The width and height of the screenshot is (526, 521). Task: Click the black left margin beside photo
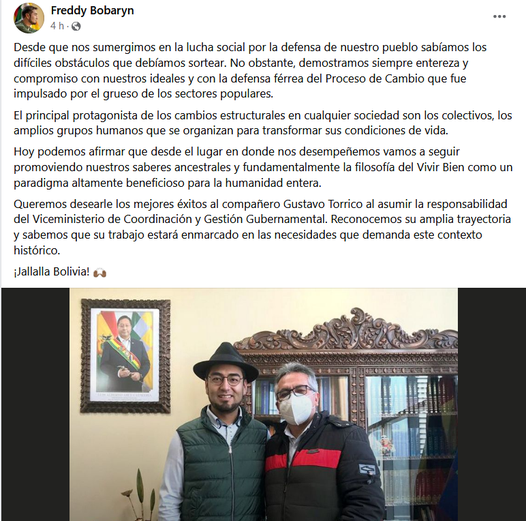(35, 404)
